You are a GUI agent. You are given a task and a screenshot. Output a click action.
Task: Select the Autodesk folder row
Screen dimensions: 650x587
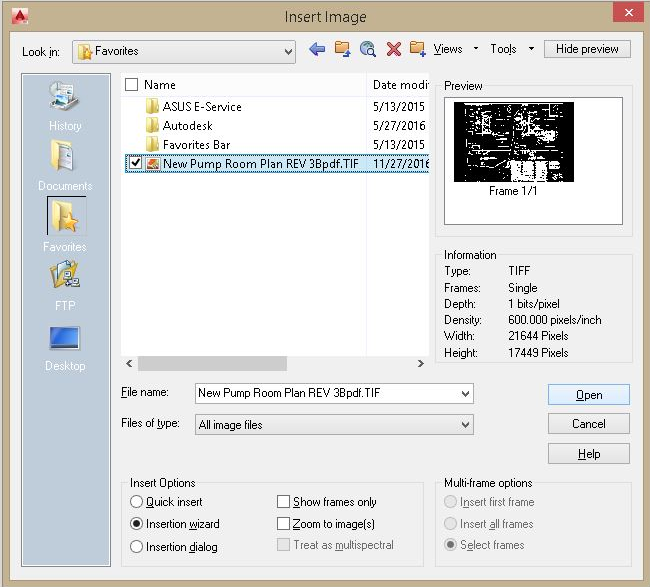pyautogui.click(x=275, y=125)
